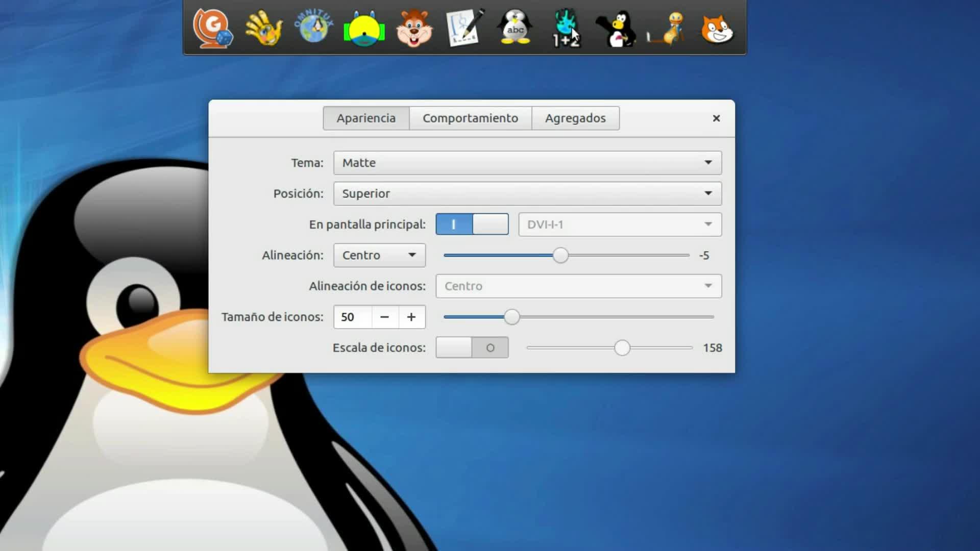Launch GCompris from the dock

pyautogui.click(x=212, y=29)
